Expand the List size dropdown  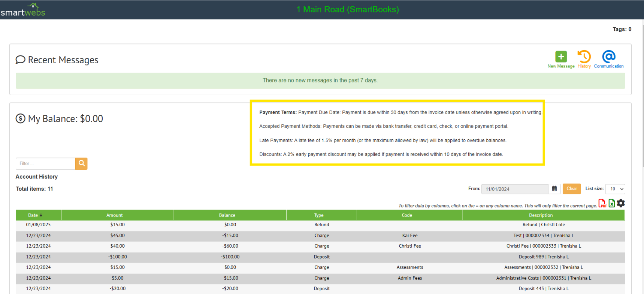pyautogui.click(x=615, y=189)
